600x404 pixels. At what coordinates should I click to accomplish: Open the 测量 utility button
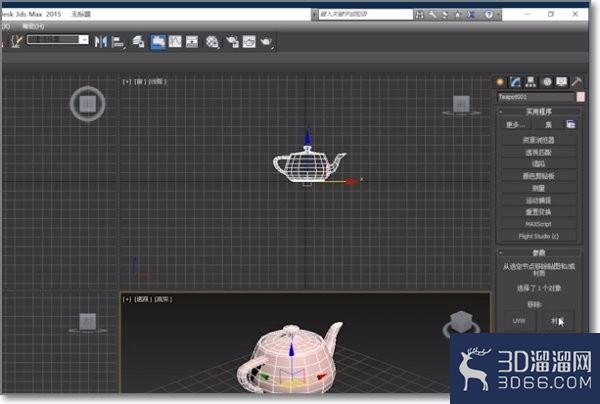539,188
